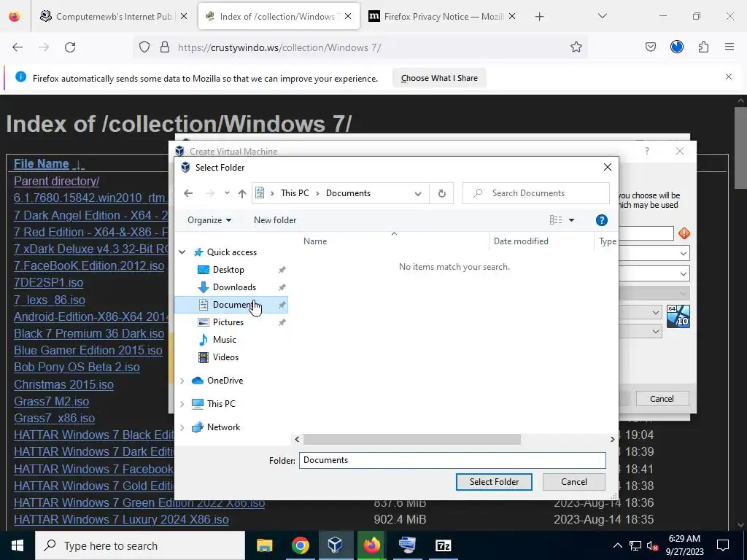This screenshot has width=747, height=560.
Task: Open Firefox application menu
Action: (x=729, y=47)
